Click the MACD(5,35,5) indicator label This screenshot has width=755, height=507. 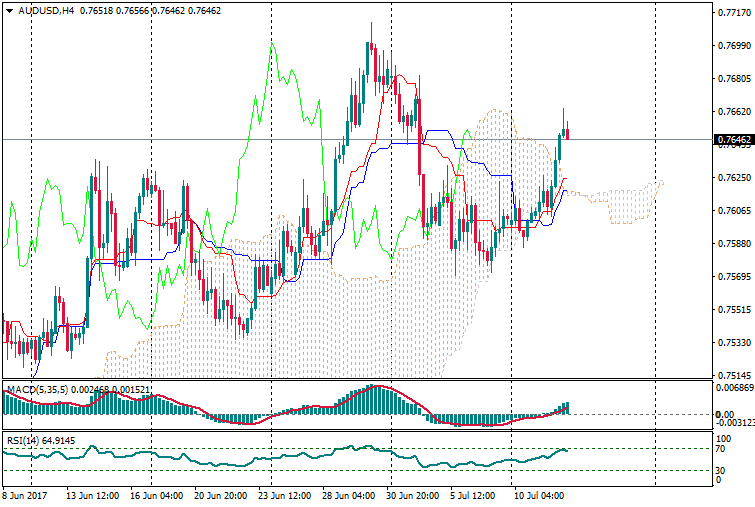tap(35, 388)
